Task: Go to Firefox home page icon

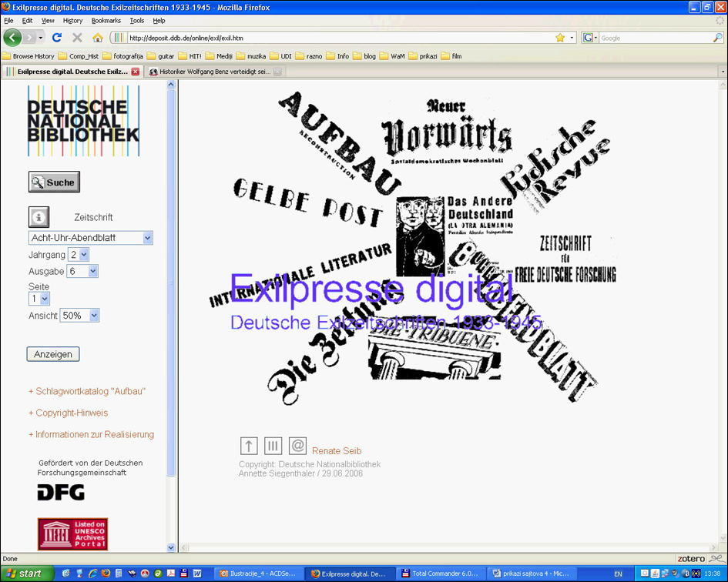Action: click(x=97, y=37)
